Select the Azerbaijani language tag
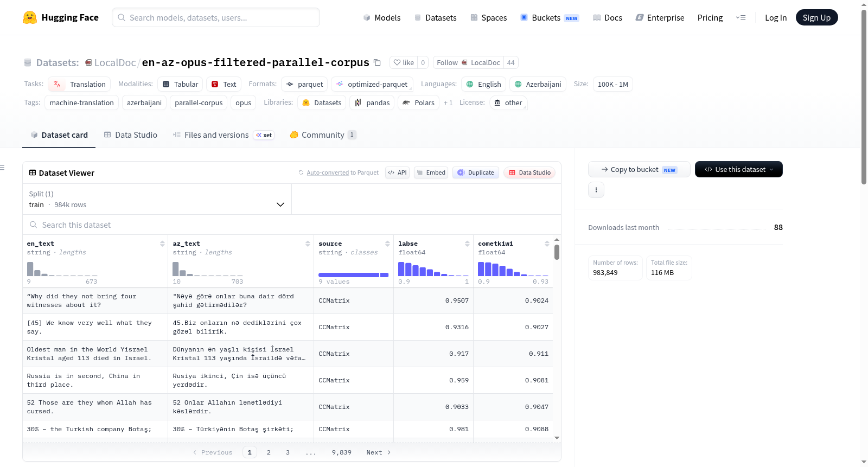The image size is (868, 467). click(x=538, y=84)
